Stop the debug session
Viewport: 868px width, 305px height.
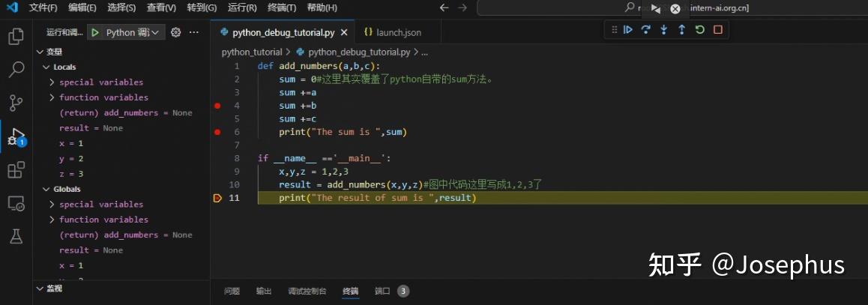point(718,30)
